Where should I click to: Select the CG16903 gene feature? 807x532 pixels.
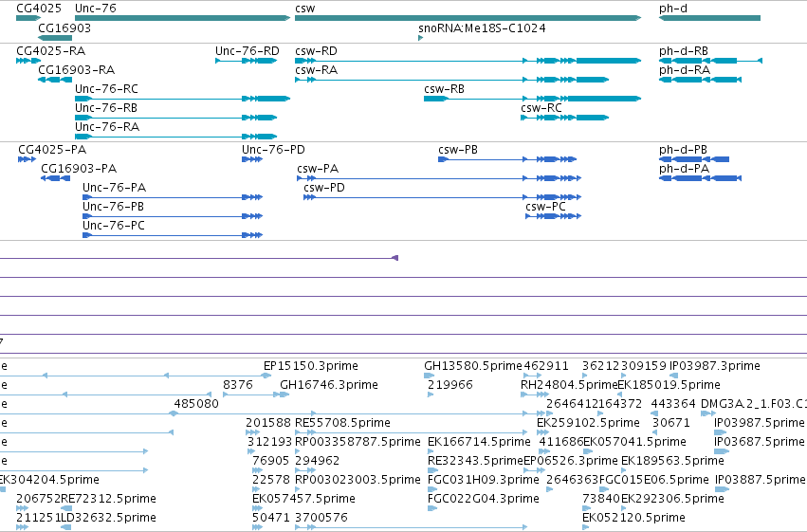coord(55,38)
